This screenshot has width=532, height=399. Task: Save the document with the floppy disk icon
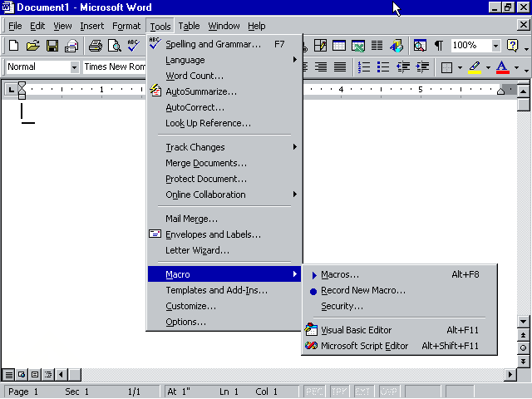coord(52,46)
